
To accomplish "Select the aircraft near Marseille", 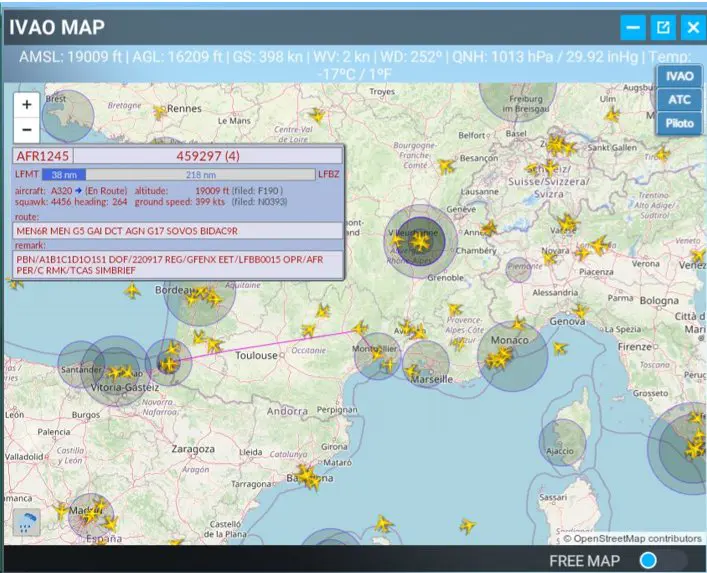I will (x=412, y=372).
